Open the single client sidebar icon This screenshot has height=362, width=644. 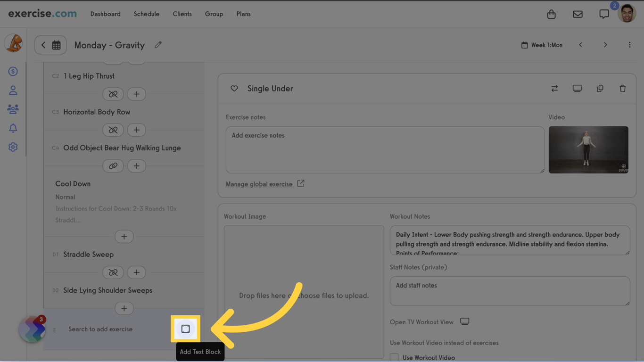(x=13, y=90)
